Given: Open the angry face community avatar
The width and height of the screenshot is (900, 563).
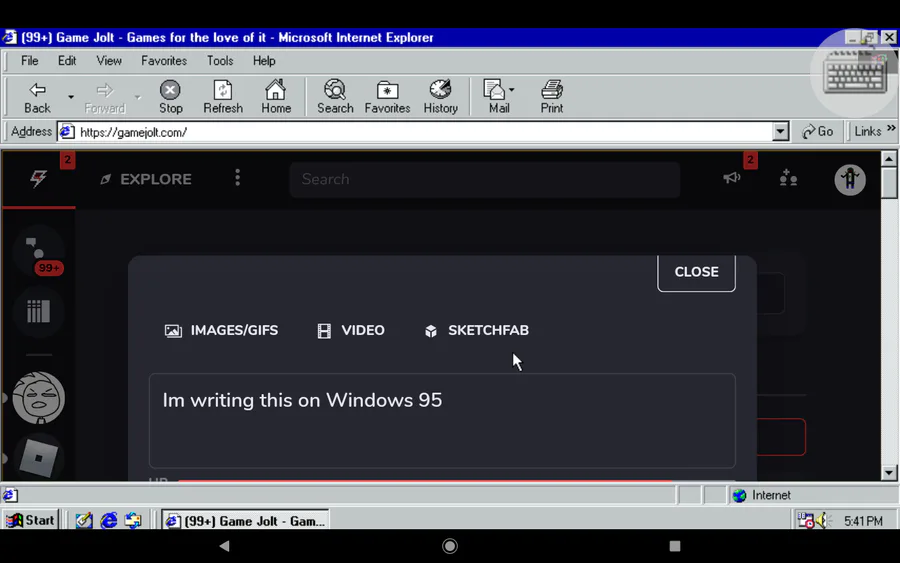Looking at the screenshot, I should [38, 398].
